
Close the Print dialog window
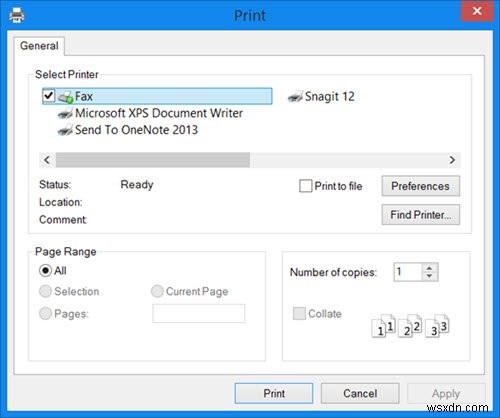(477, 11)
